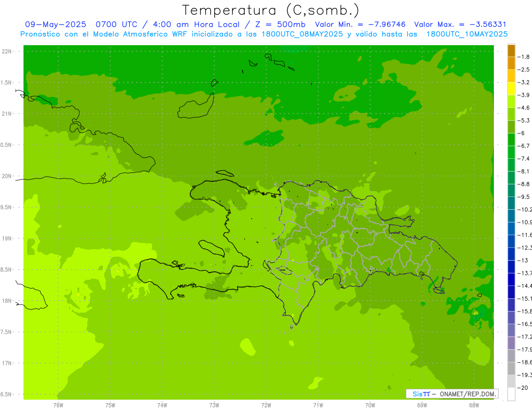Click the '21N' latitude axis label
This screenshot has height=411, width=532.
click(8, 114)
